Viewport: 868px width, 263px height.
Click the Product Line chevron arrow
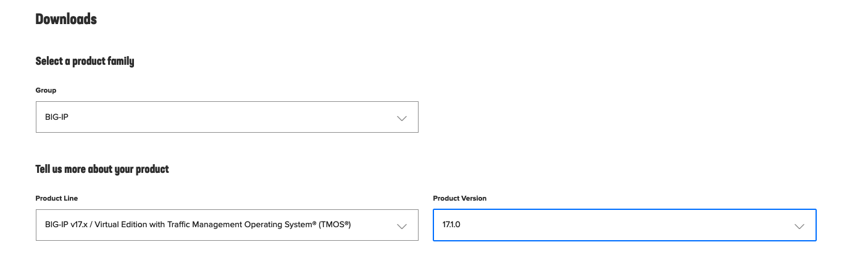402,226
